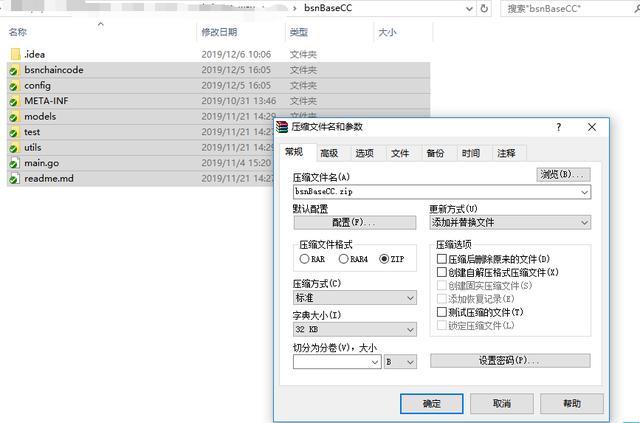Click the .idea folder icon

tap(16, 54)
